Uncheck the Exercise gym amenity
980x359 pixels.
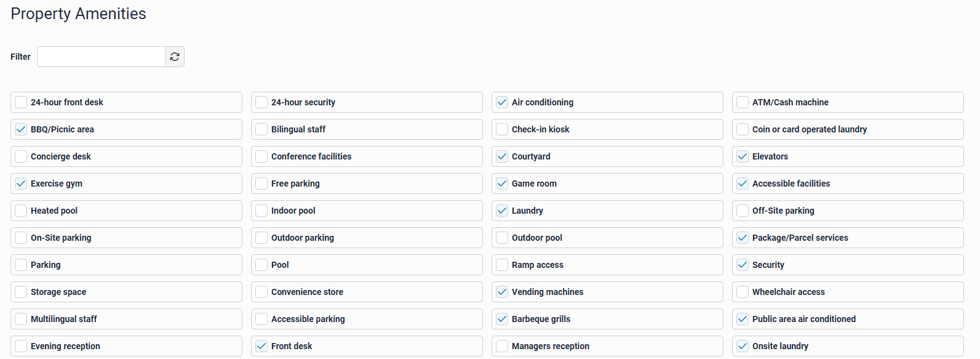(x=21, y=184)
